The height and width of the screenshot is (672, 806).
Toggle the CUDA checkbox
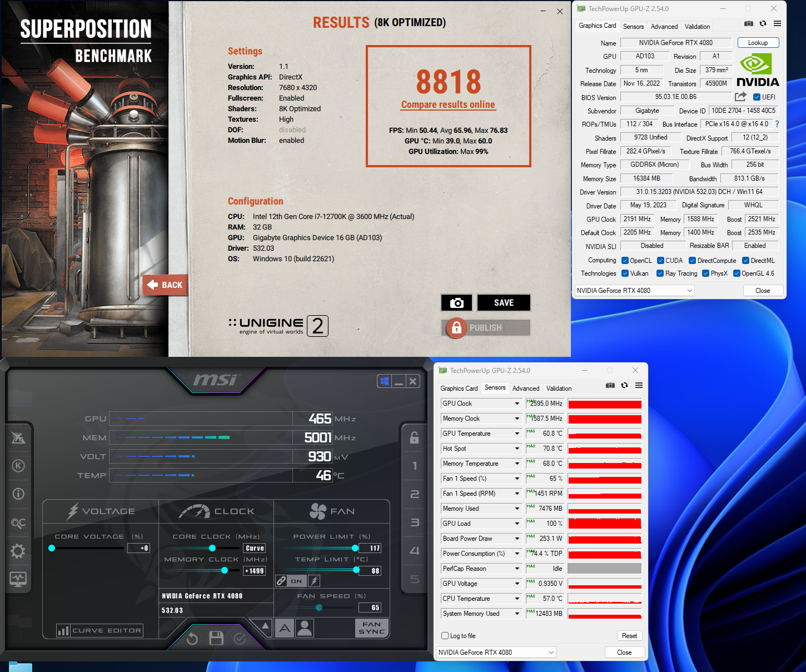(660, 261)
